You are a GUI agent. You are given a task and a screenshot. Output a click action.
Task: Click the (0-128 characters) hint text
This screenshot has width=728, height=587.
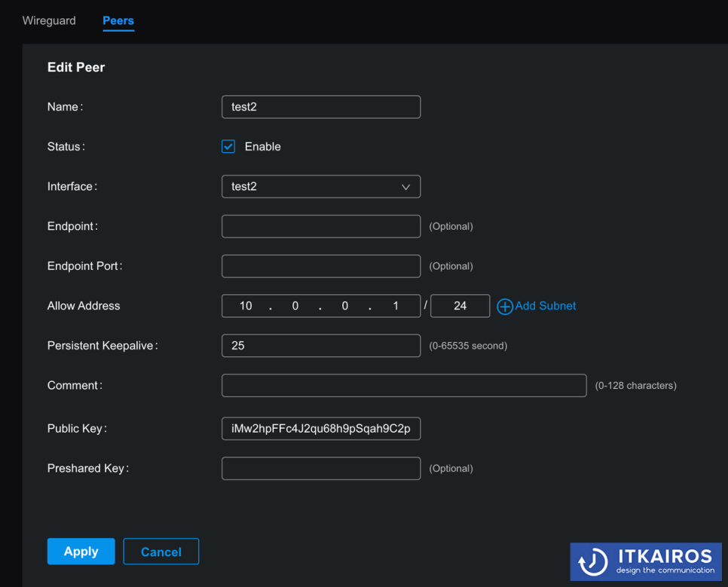(635, 386)
